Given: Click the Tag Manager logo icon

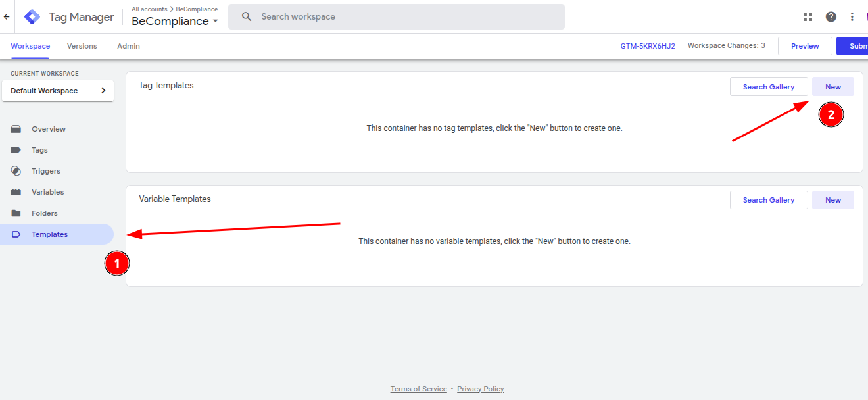Looking at the screenshot, I should click(x=32, y=17).
